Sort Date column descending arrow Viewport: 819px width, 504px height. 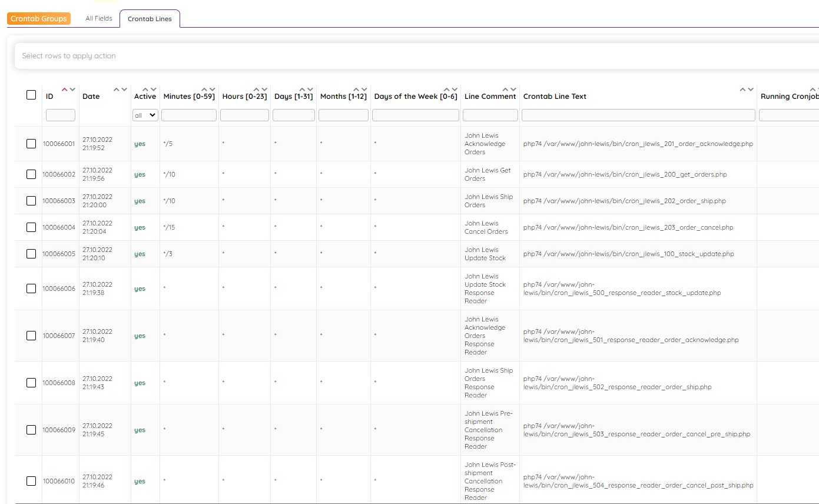tap(124, 89)
